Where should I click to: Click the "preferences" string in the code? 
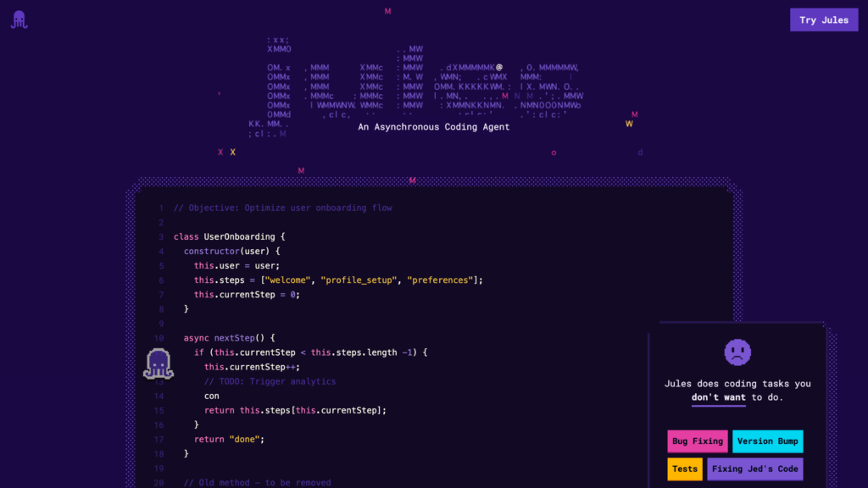(x=440, y=280)
